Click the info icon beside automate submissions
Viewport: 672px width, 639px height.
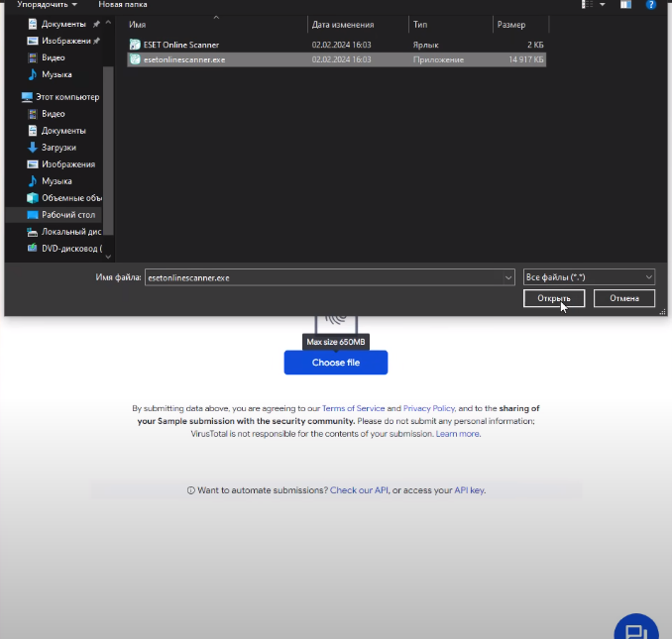pos(190,490)
